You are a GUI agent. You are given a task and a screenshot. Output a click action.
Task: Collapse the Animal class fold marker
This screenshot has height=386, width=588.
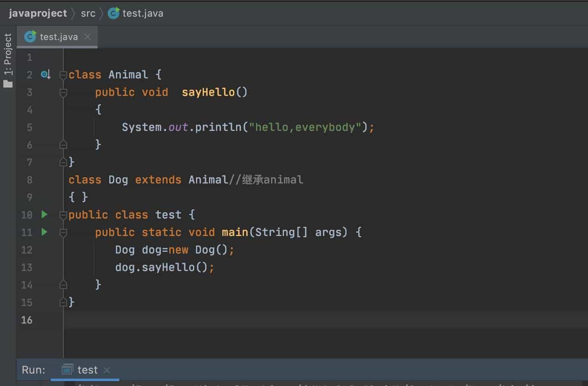[x=63, y=75]
